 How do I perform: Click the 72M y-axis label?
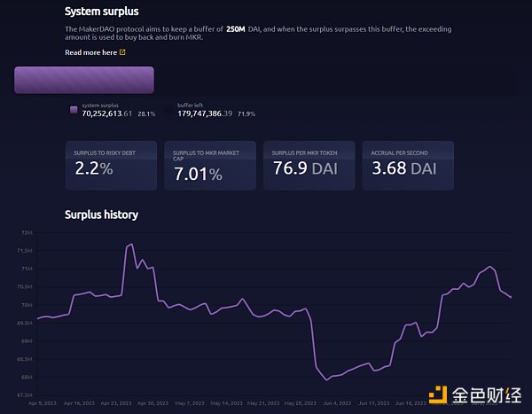pos(27,233)
